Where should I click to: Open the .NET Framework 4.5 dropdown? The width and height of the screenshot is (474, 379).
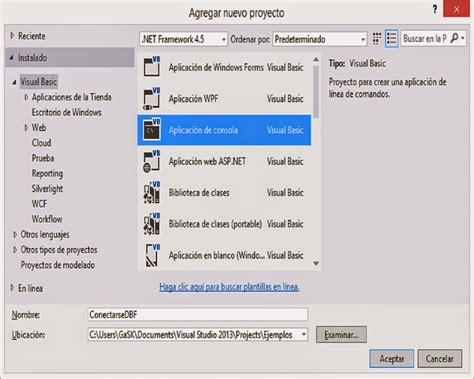pyautogui.click(x=183, y=39)
